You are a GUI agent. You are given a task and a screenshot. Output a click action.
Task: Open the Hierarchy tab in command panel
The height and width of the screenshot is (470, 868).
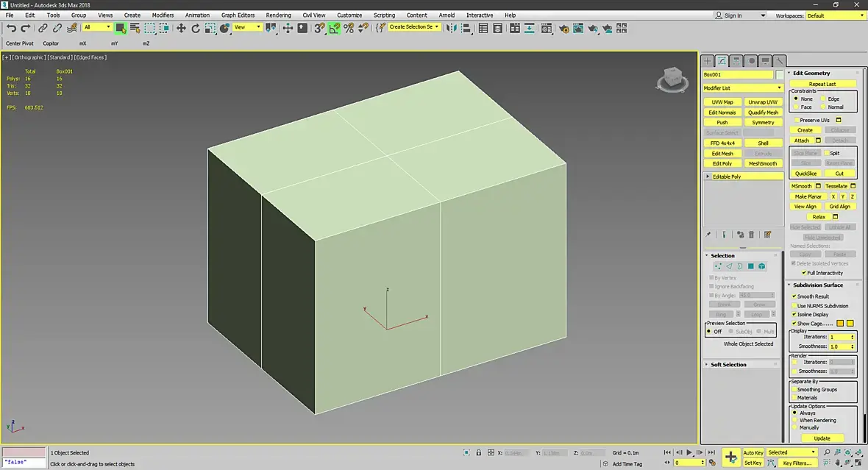point(736,61)
